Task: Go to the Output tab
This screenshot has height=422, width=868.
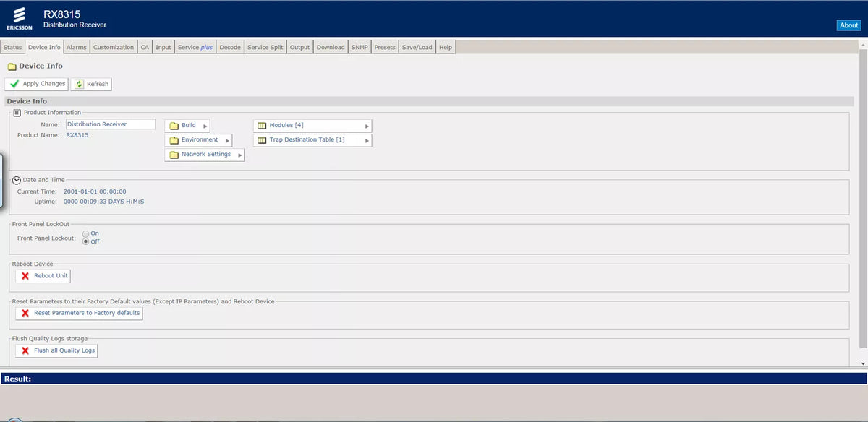Action: point(299,47)
